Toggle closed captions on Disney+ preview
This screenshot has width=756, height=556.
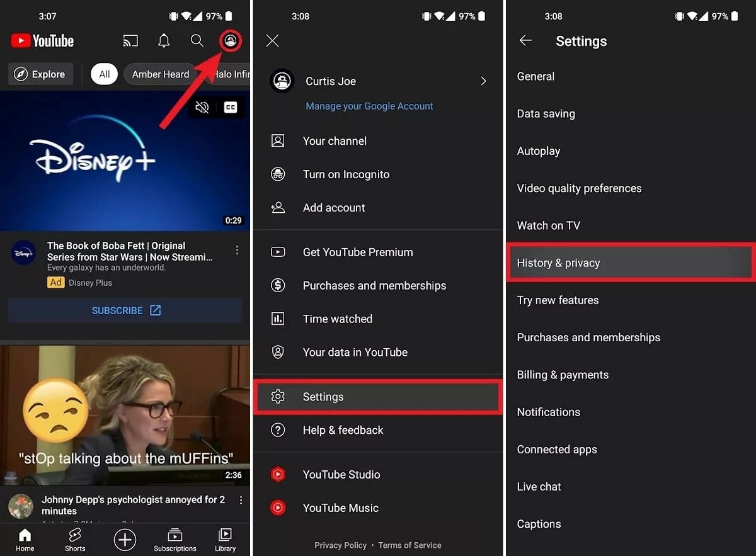click(231, 108)
